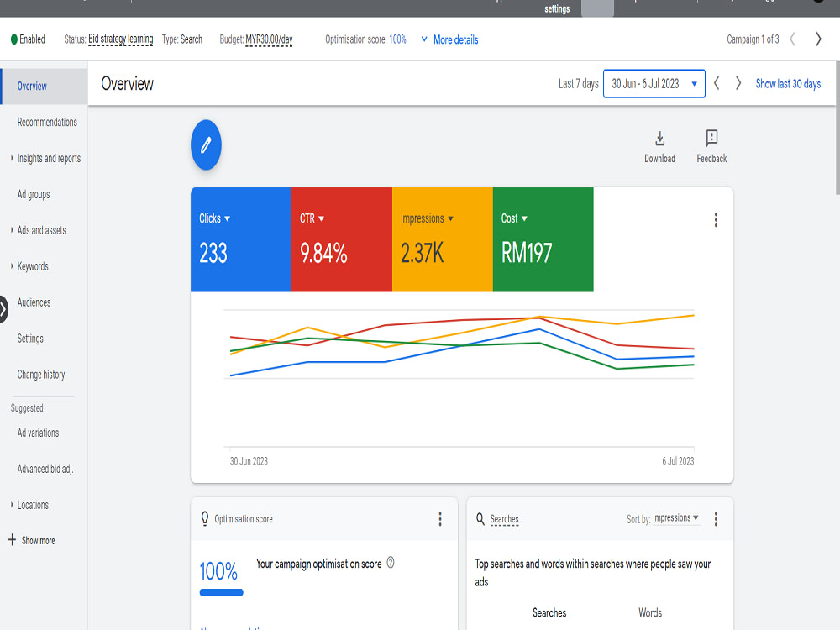
Task: Click the page vertical scrollbar
Action: (837, 129)
